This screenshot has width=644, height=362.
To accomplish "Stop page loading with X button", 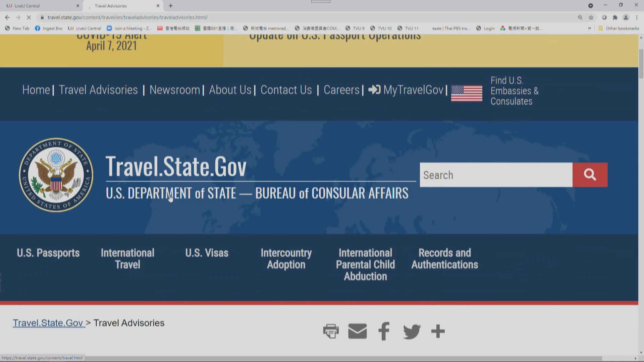I will [x=29, y=17].
